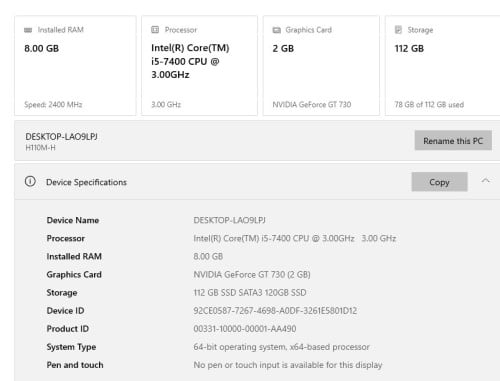Click the Installed RAM chip icon
Screen dimensions: 500x381
pyautogui.click(x=28, y=30)
